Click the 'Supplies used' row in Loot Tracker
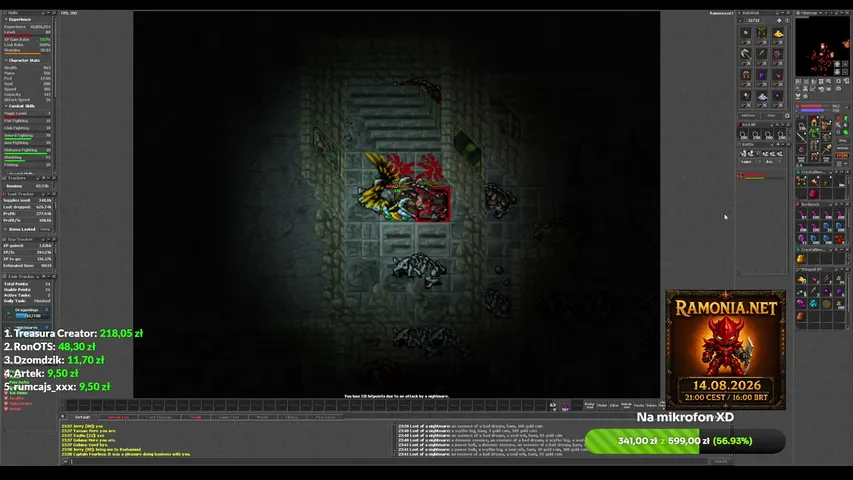This screenshot has width=853, height=480. (x=27, y=200)
